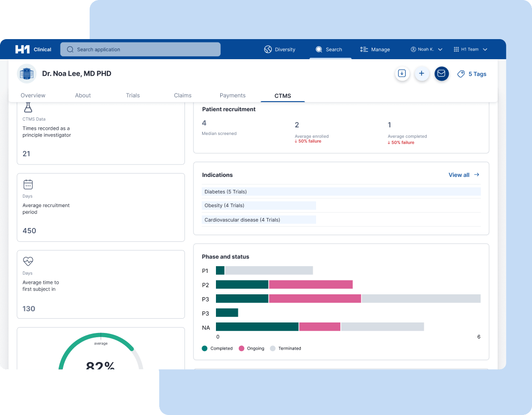Click the Terminated legend gray dot

coord(273,348)
